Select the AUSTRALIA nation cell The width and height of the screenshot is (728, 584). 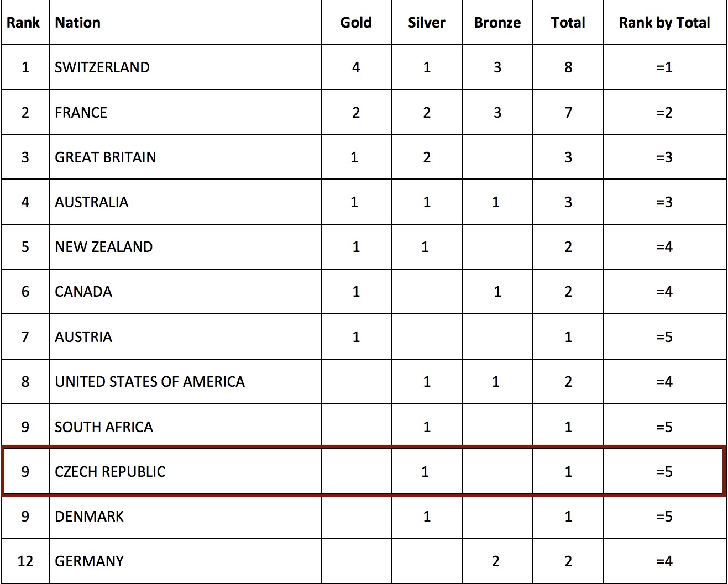(x=185, y=202)
